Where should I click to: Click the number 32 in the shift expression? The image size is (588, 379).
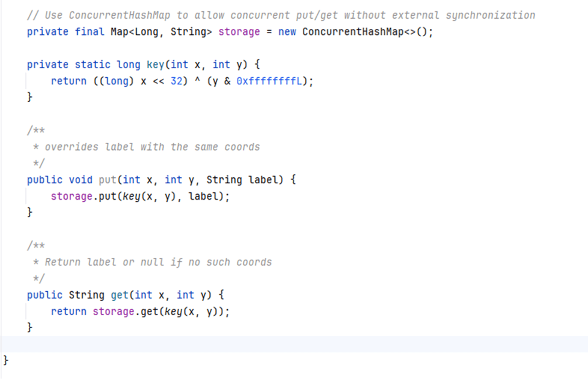tap(176, 81)
